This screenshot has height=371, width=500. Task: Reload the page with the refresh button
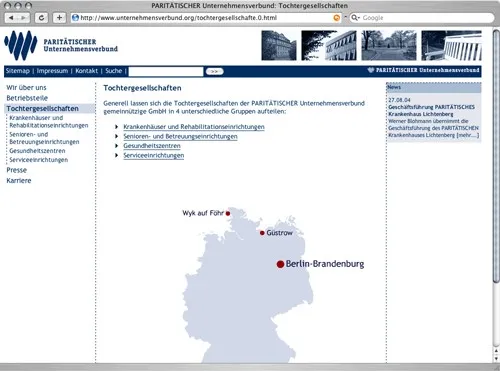coord(42,18)
